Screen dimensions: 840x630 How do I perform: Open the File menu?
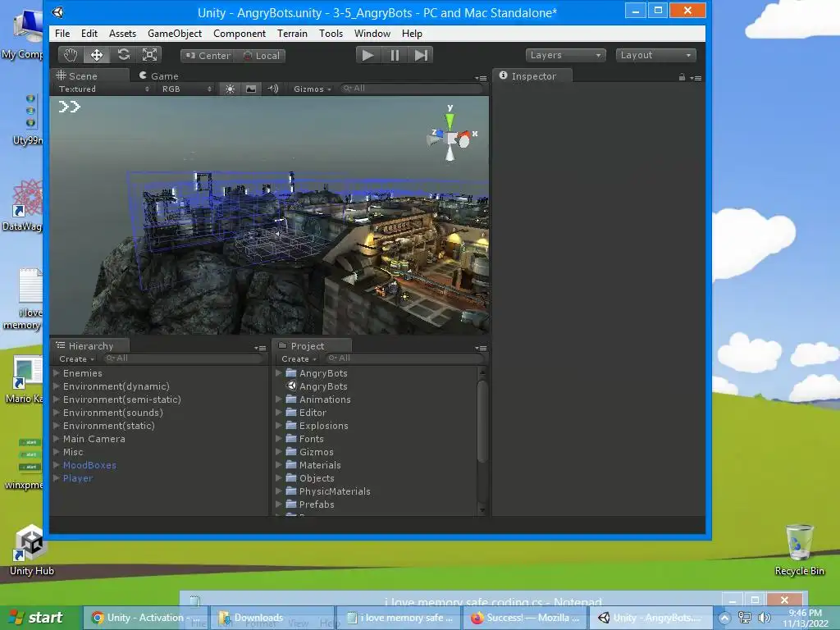(x=62, y=33)
